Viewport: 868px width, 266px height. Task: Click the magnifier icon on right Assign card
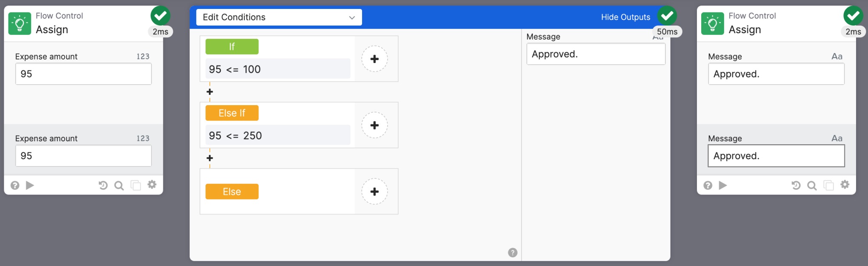[812, 186]
